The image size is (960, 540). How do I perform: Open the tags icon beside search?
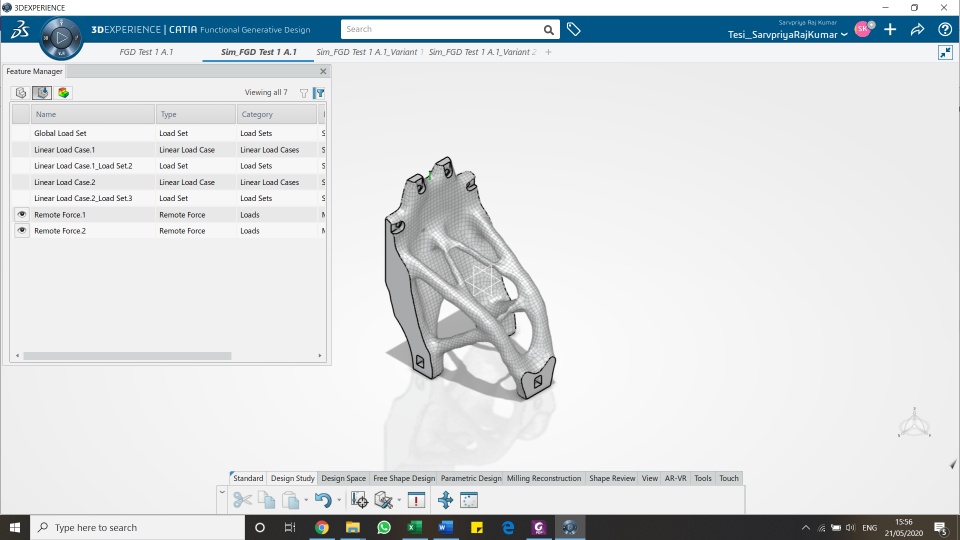574,29
